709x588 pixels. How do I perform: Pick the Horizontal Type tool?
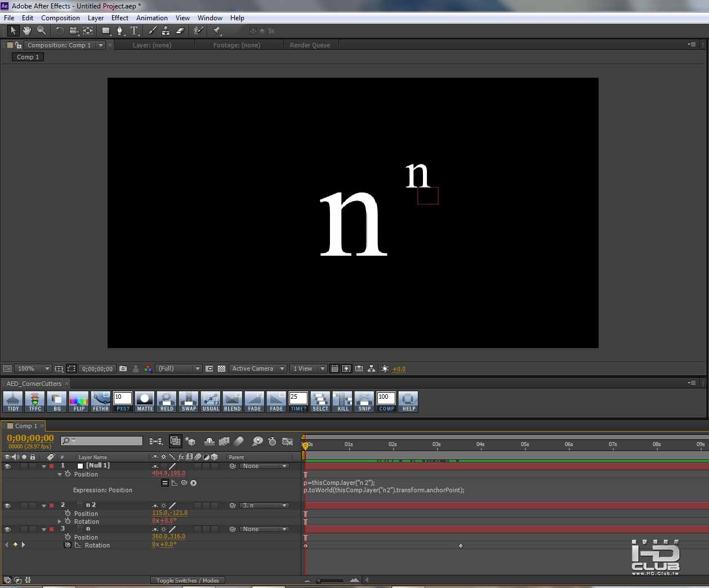pyautogui.click(x=134, y=30)
